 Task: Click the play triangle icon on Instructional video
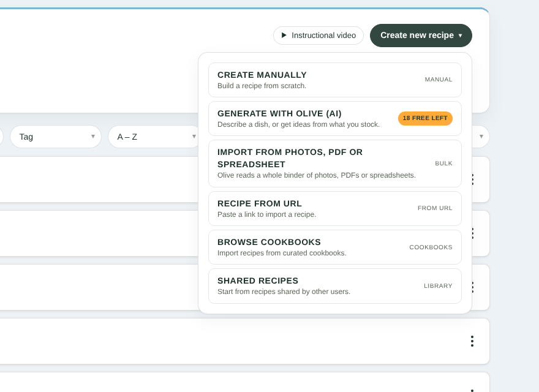pyautogui.click(x=284, y=35)
